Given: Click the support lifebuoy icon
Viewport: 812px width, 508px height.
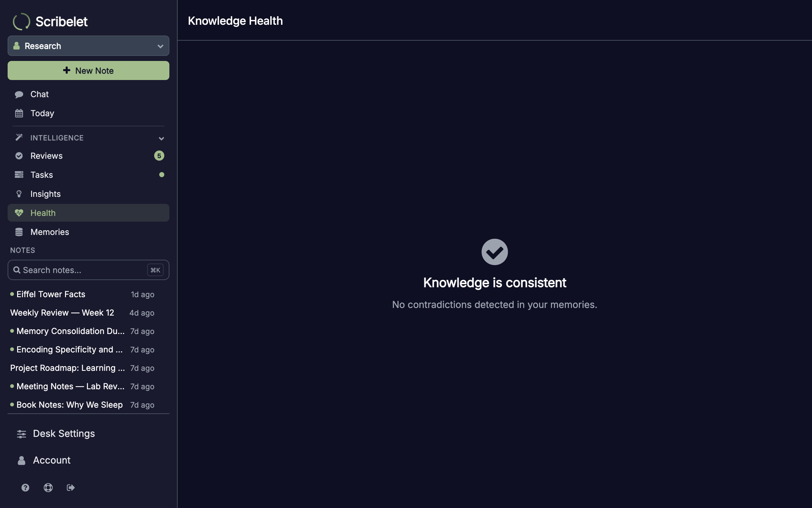Looking at the screenshot, I should [x=48, y=487].
